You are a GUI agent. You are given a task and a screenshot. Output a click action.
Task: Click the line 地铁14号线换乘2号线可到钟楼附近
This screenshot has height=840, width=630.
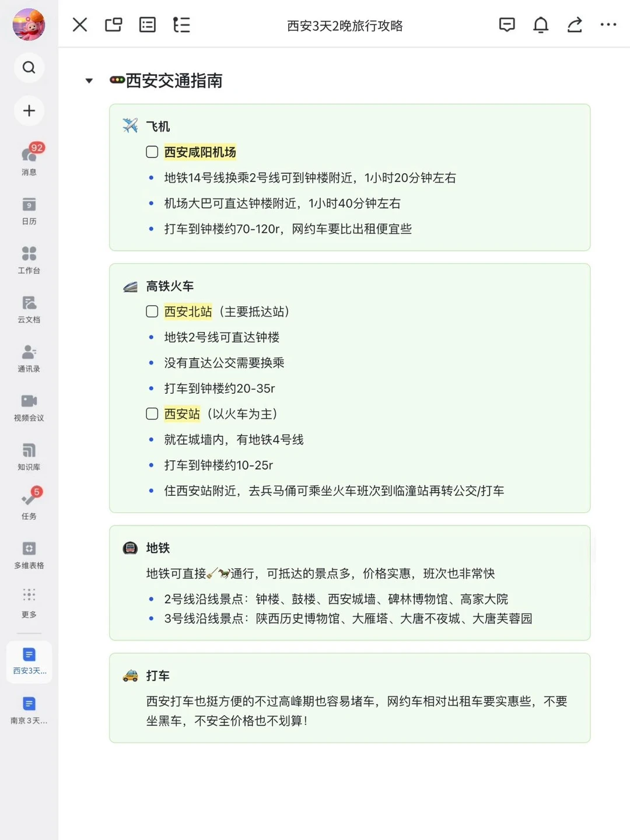coord(310,178)
